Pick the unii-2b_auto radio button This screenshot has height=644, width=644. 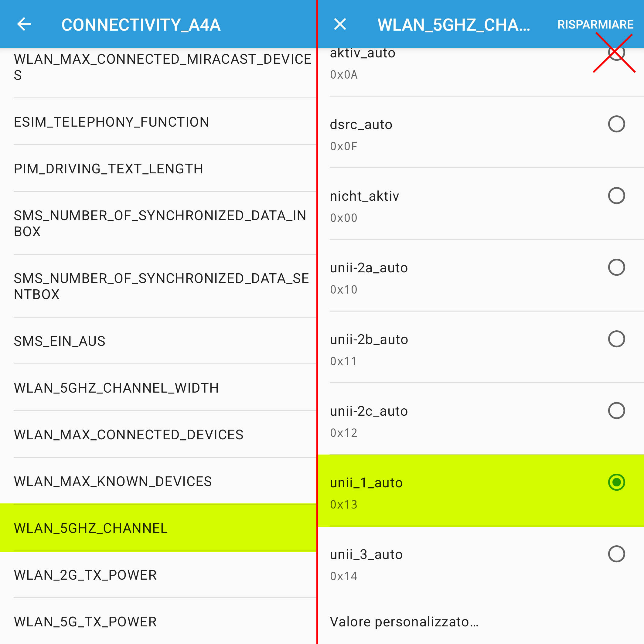click(616, 339)
